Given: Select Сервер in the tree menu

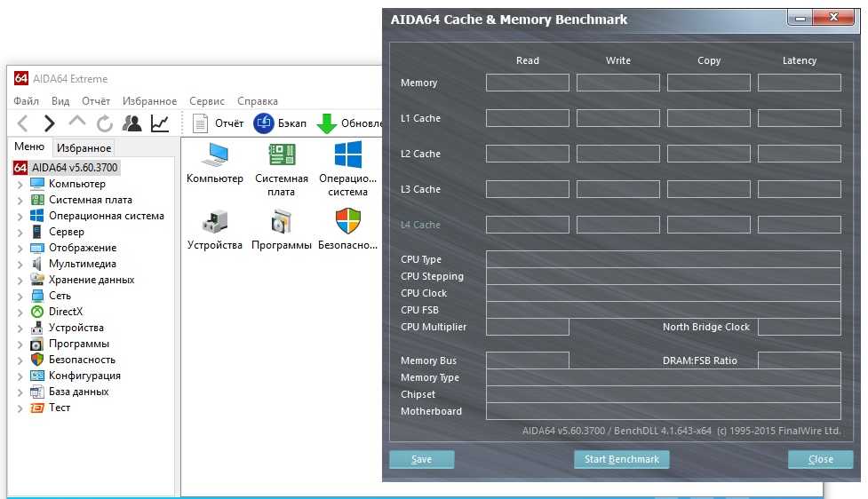Looking at the screenshot, I should (67, 231).
